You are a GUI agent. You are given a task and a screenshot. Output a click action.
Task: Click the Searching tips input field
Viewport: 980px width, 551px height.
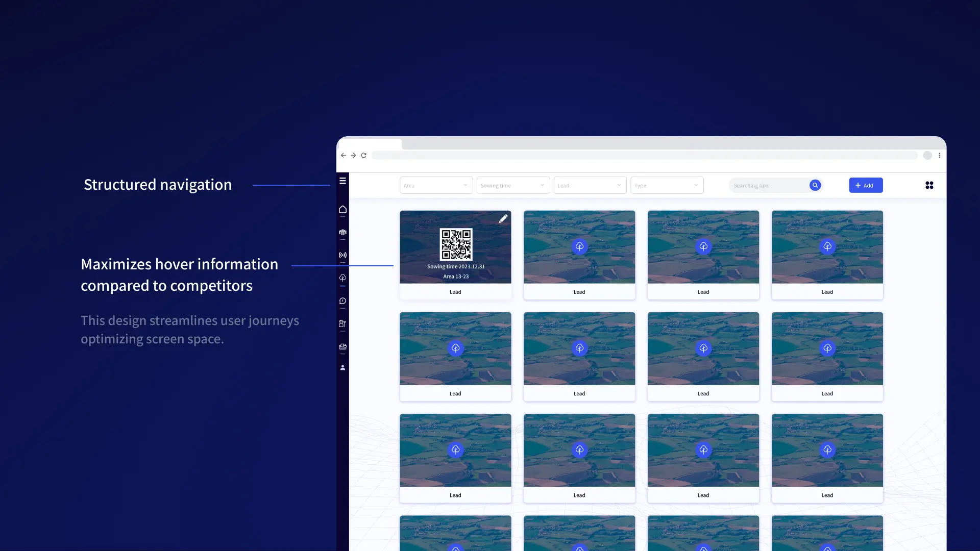pos(768,185)
